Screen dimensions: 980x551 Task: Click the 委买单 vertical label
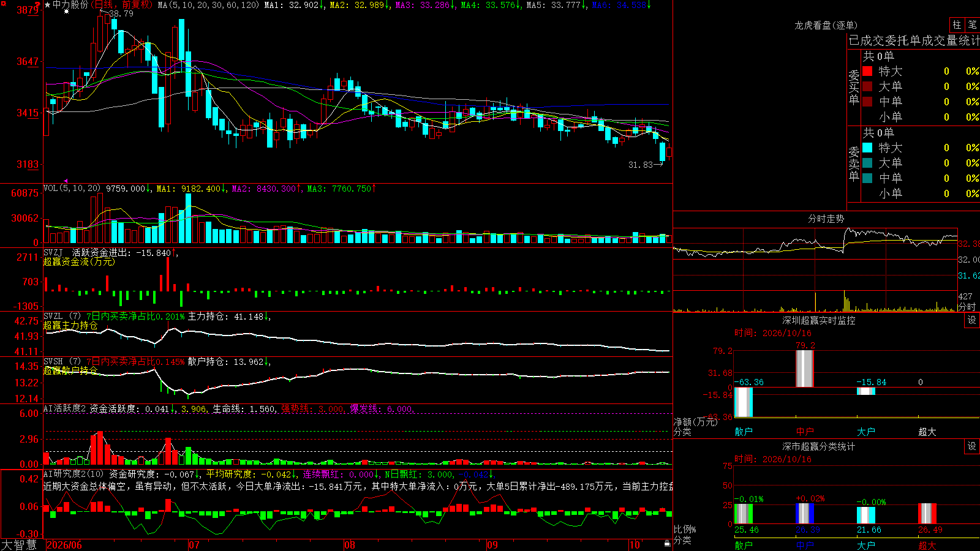[x=854, y=88]
